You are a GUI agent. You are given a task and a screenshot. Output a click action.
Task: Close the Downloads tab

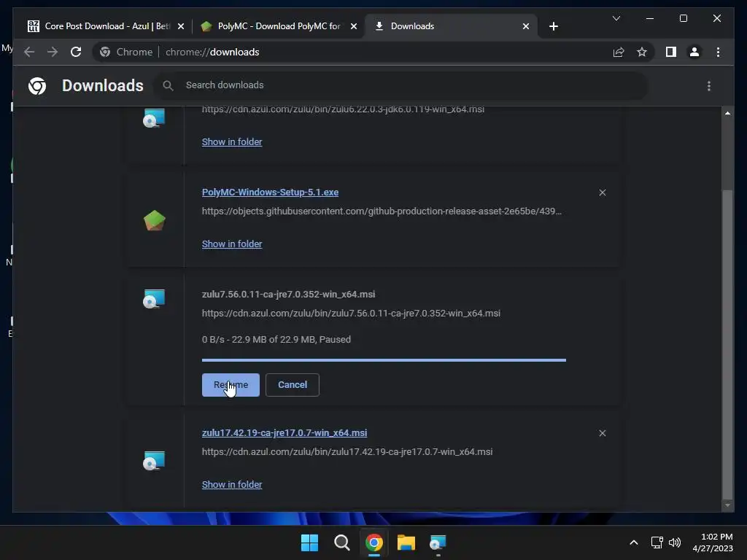pos(526,26)
